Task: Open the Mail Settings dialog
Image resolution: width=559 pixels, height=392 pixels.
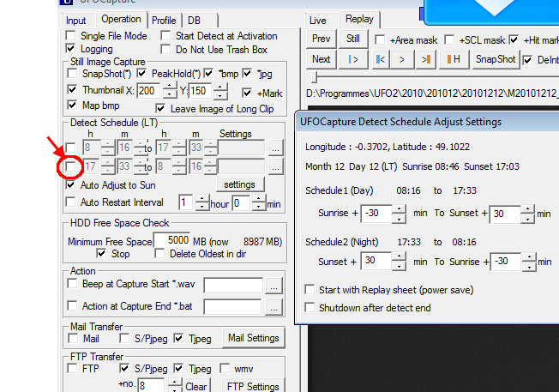Action: coord(253,339)
